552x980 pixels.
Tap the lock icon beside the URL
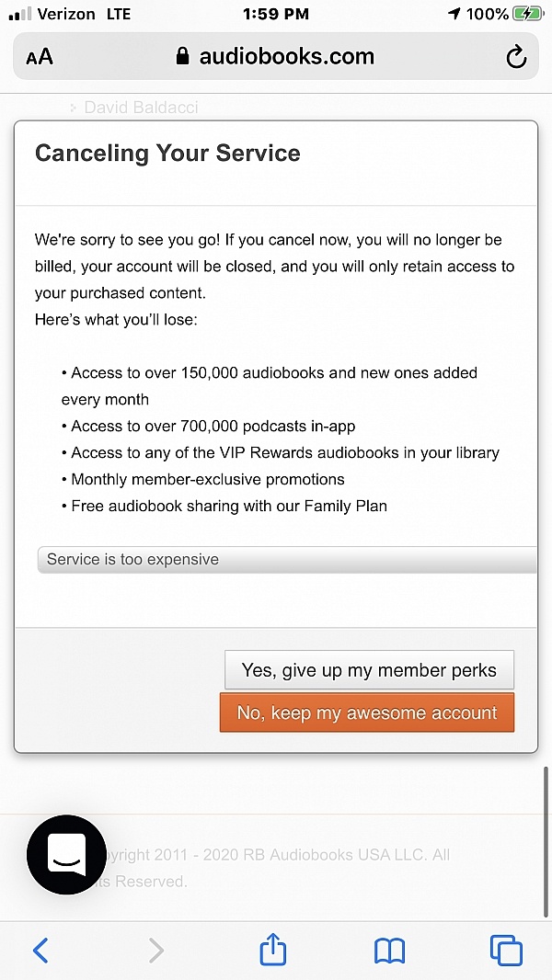(184, 57)
